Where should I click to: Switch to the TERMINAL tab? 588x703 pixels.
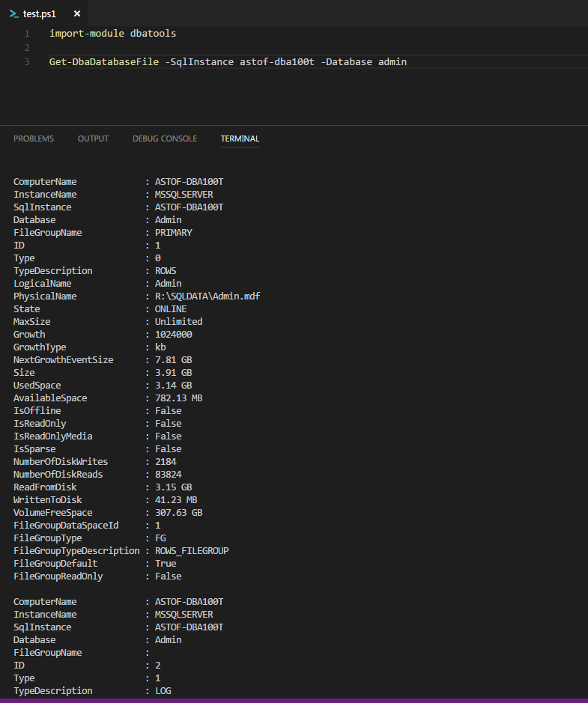pyautogui.click(x=240, y=139)
